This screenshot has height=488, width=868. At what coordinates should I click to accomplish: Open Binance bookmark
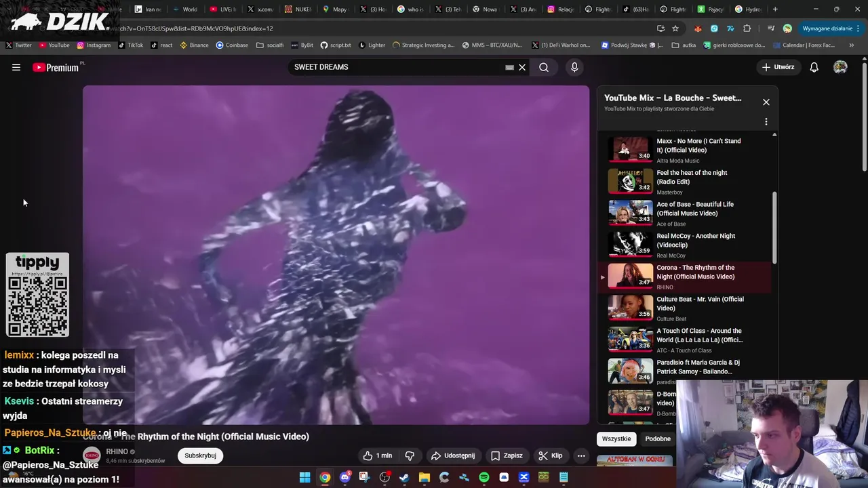click(x=194, y=45)
